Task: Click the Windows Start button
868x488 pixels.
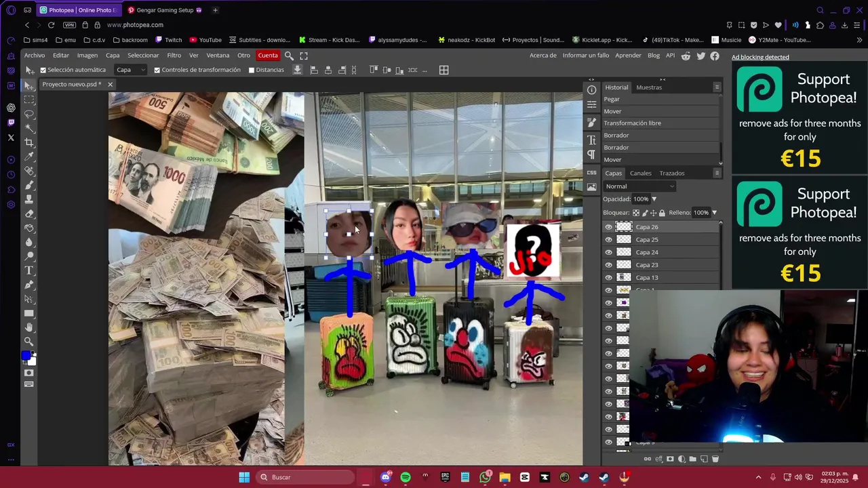Action: tap(244, 477)
